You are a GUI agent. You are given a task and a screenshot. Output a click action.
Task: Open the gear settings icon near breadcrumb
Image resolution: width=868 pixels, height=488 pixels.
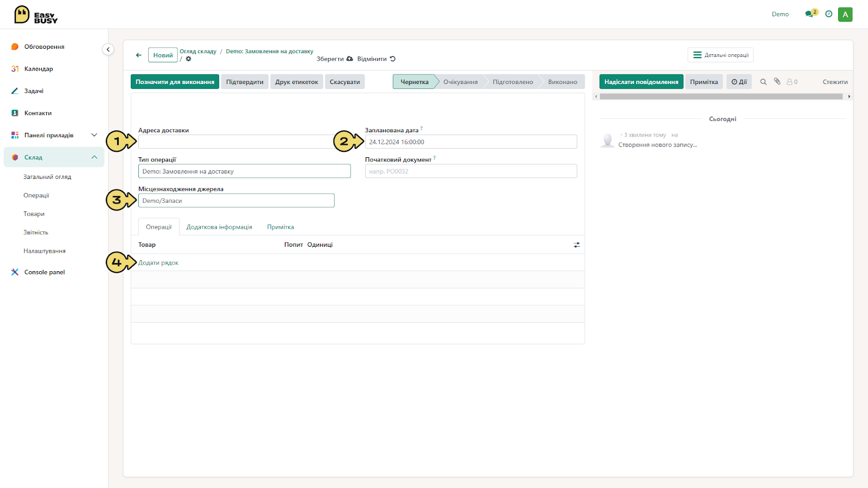188,59
